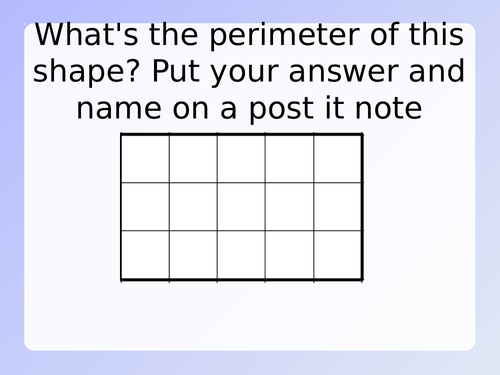Click the word "perimeter" in the question
Viewport: 500px width, 375px height.
285,36
